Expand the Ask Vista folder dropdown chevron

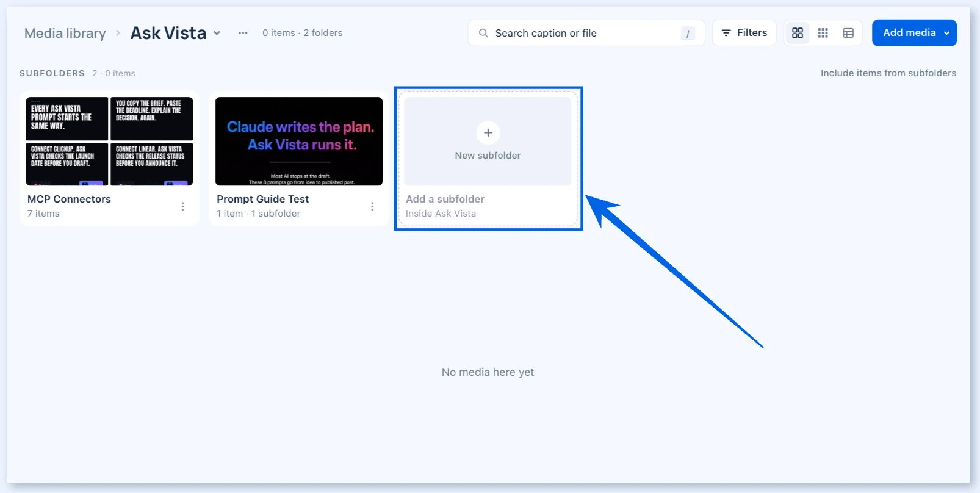(x=217, y=33)
